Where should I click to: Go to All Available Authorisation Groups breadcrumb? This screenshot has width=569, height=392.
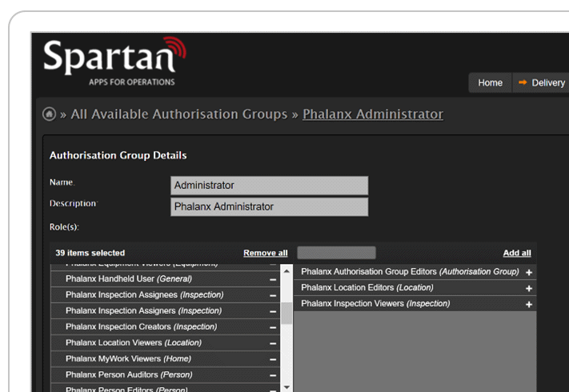[179, 114]
